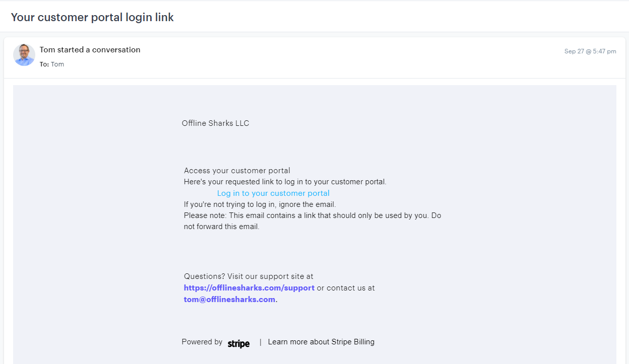Viewport: 629px width, 364px height.
Task: Click the 'Powered by' footer text
Action: (202, 342)
